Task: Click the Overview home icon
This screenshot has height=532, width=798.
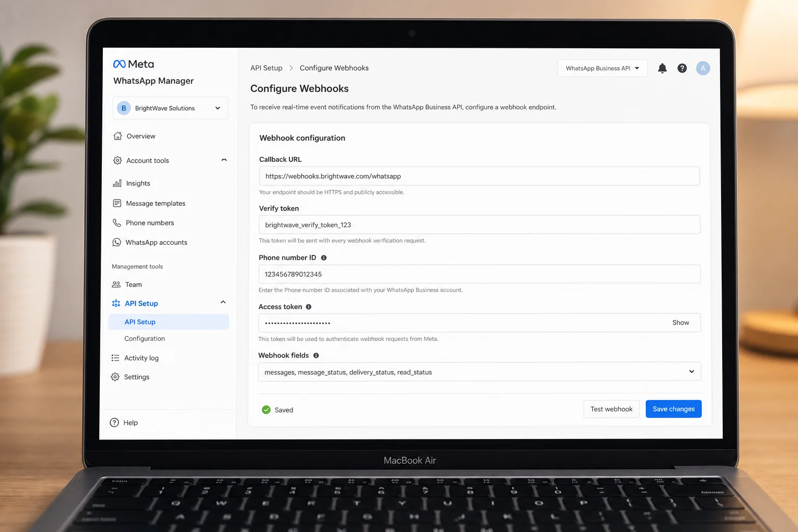Action: coord(118,136)
